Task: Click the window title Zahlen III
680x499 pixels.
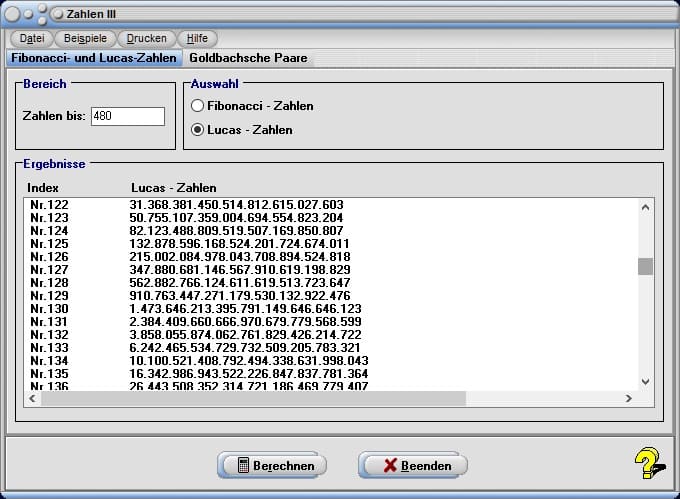Action: (91, 14)
